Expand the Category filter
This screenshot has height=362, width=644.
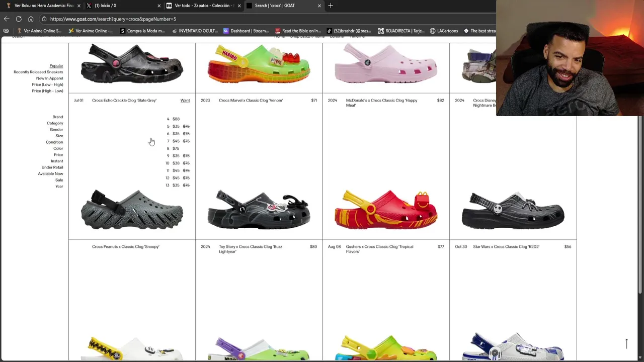[x=55, y=123]
